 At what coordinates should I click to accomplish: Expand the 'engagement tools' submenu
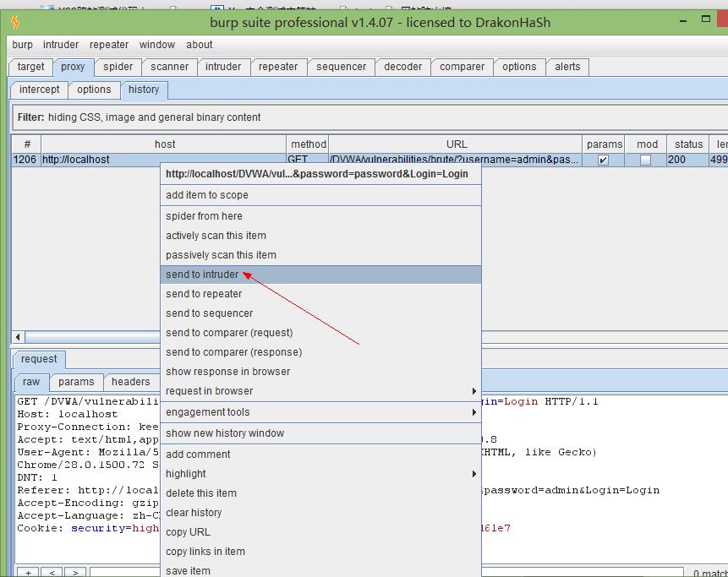tap(320, 412)
